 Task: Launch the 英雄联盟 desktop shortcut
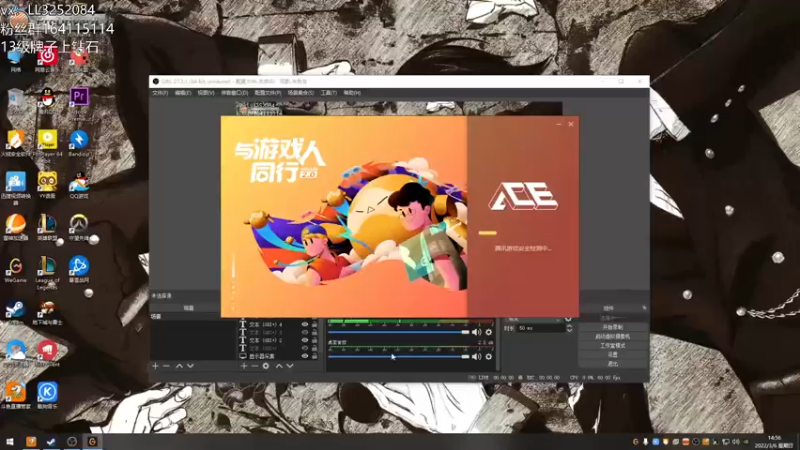pos(47,223)
